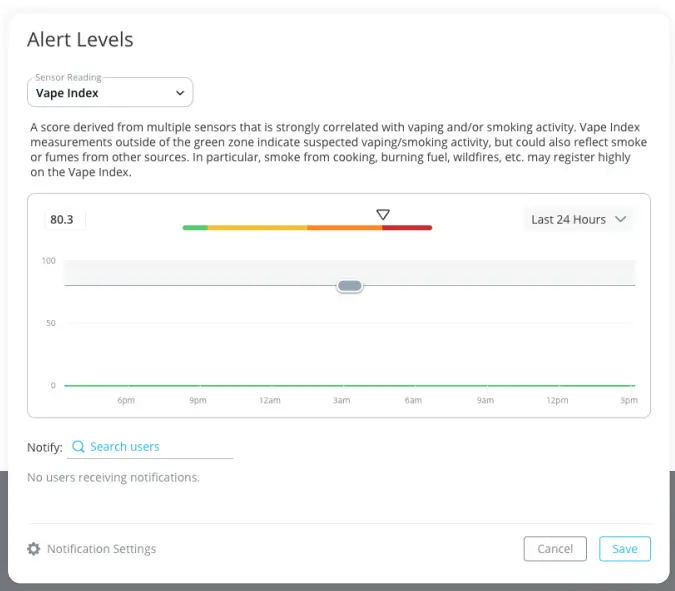Click the Notification Settings gear icon
The height and width of the screenshot is (591, 675).
click(34, 549)
